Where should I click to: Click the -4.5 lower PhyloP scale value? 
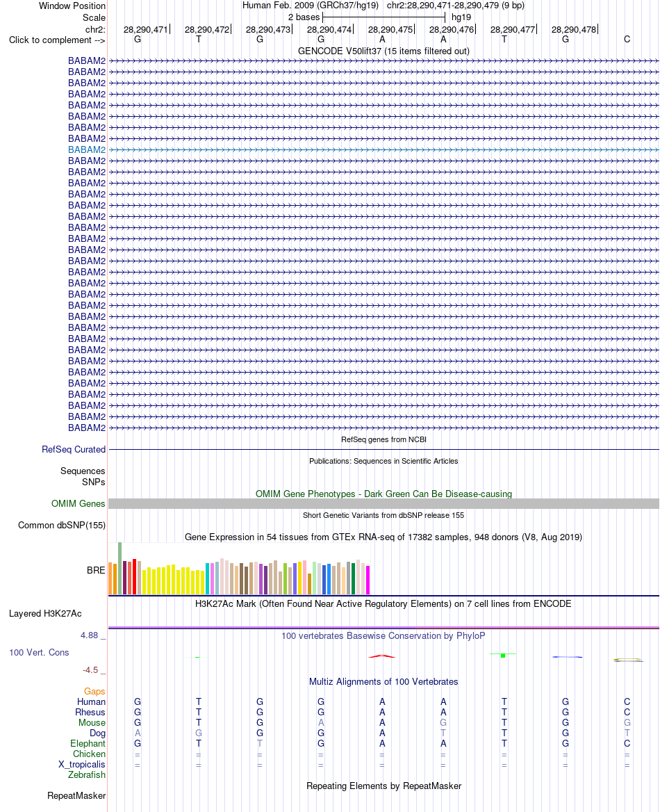(x=90, y=670)
